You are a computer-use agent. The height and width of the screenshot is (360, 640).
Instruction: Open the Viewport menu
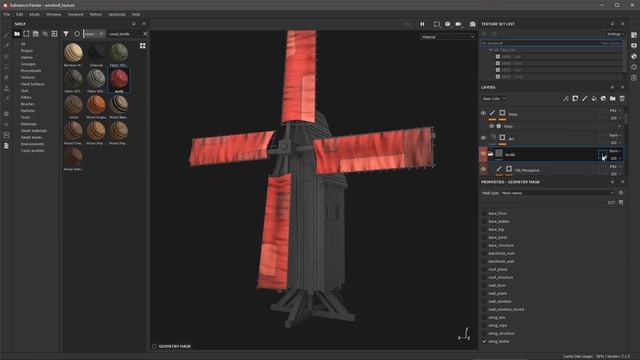[x=76, y=14]
